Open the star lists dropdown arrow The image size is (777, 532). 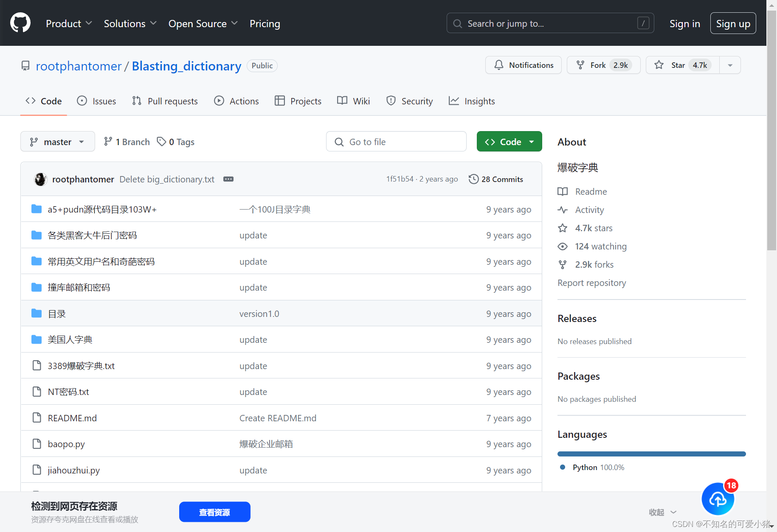tap(730, 65)
